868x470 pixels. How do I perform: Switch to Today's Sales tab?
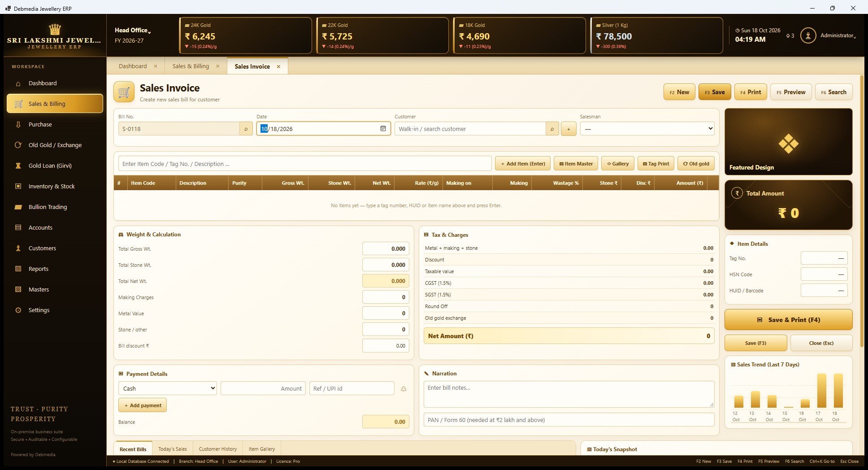(173, 449)
